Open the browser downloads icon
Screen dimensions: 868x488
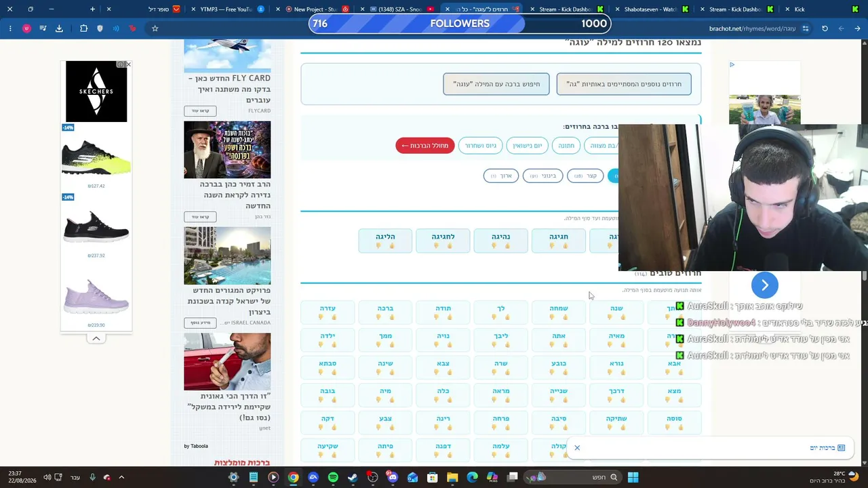pos(59,28)
